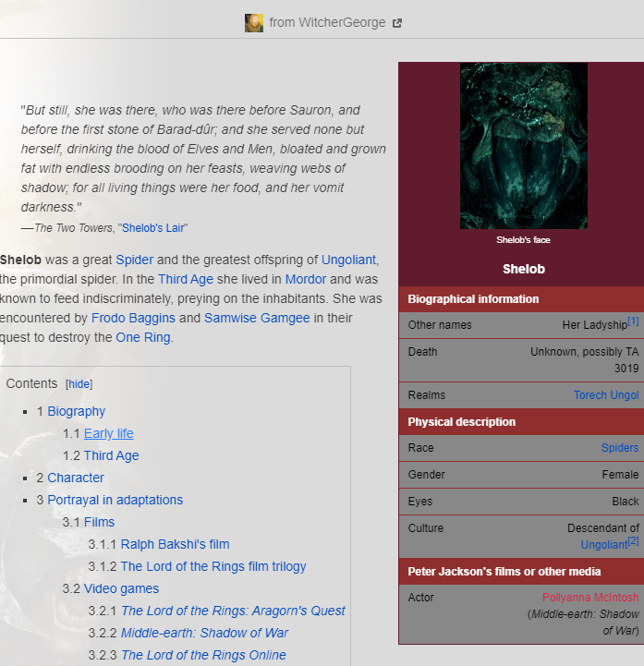Open the external link icon beside WitcherGeorge

[396, 23]
